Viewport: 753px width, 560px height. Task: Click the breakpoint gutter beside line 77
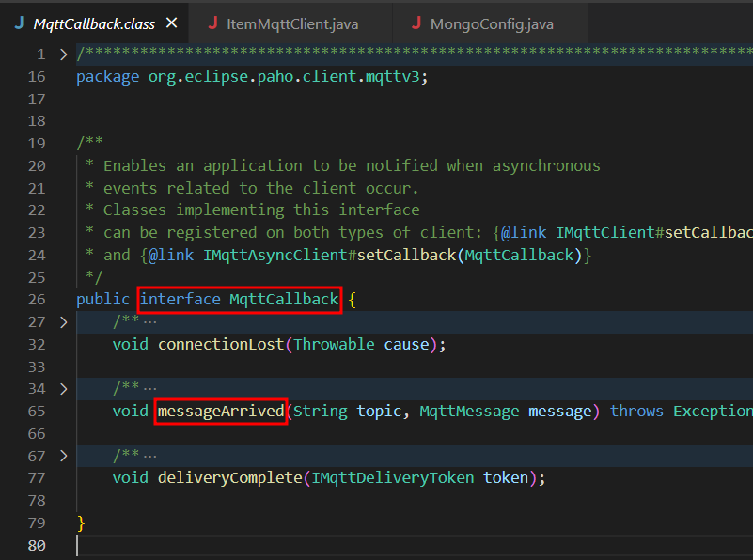point(17,477)
